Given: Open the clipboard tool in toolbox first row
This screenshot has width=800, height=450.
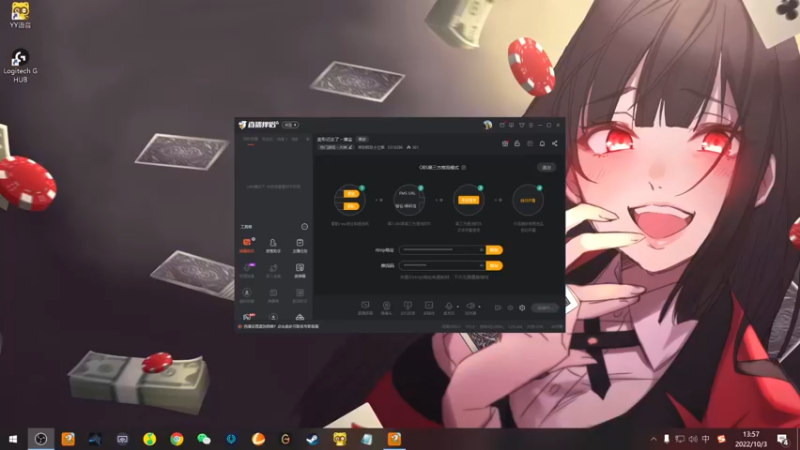Looking at the screenshot, I should coord(299,245).
